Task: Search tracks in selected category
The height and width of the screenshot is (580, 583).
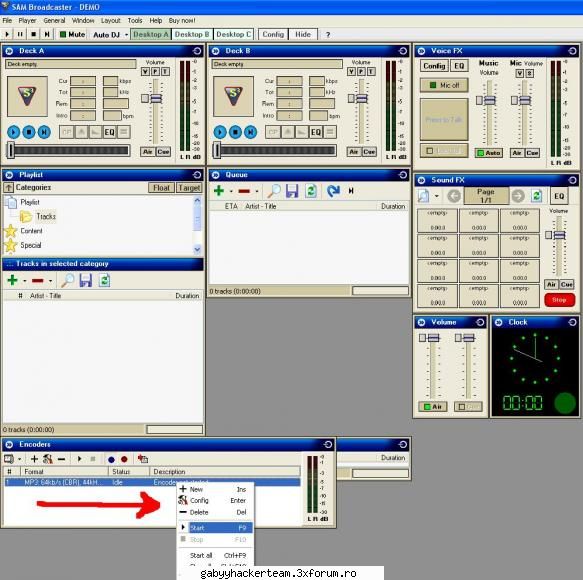Action: tap(68, 280)
